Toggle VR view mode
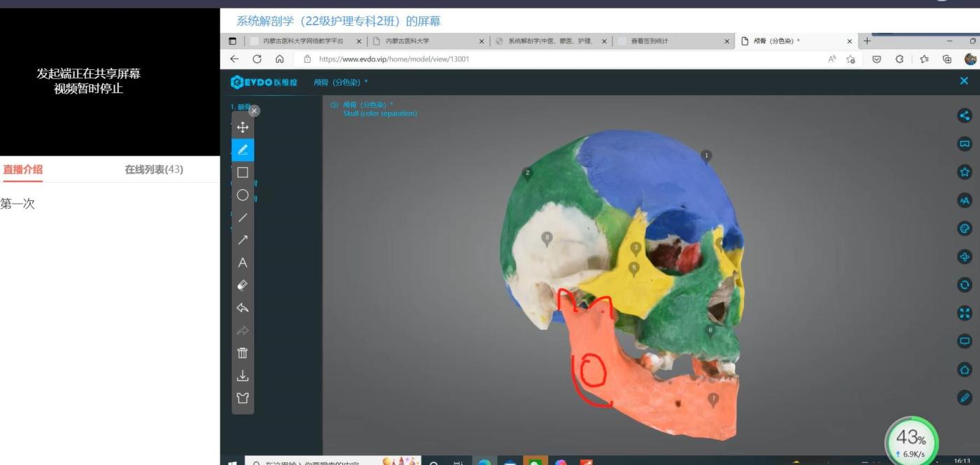This screenshot has height=465, width=980. (965, 144)
